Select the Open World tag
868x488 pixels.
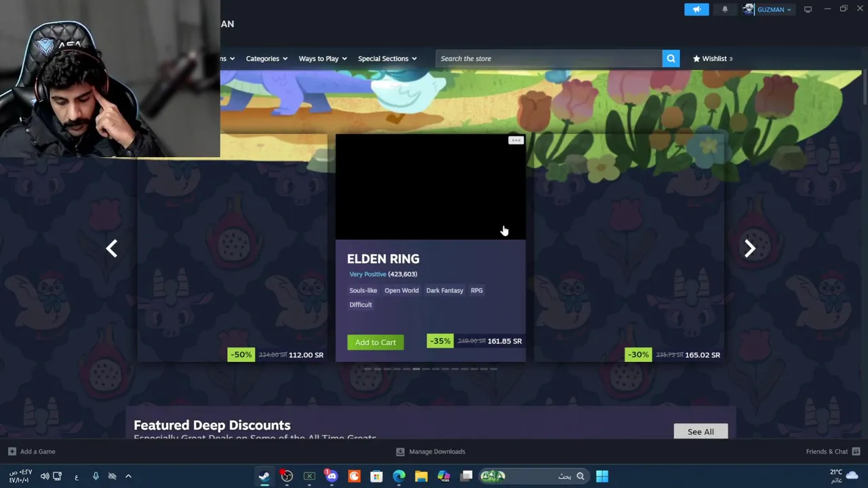pyautogui.click(x=401, y=290)
